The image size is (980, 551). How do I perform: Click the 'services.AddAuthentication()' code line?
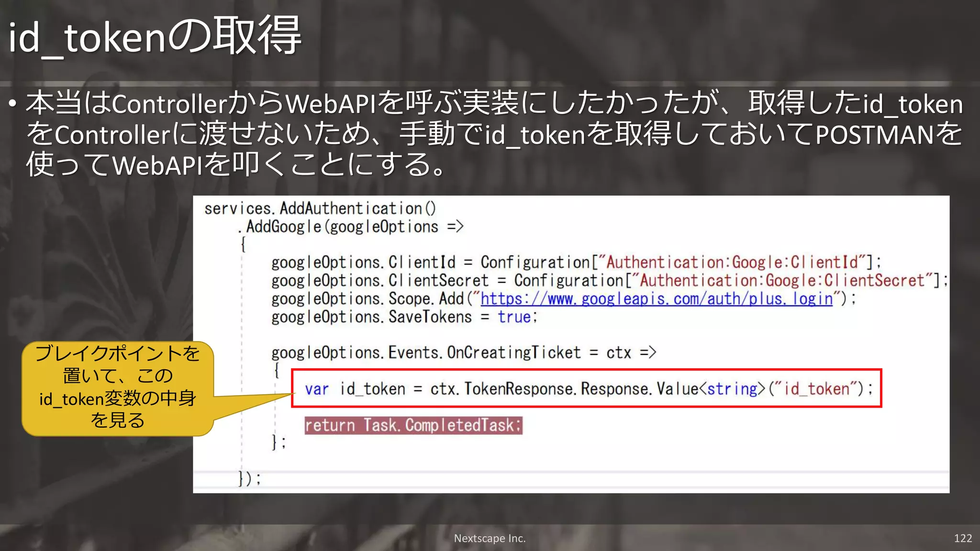[320, 209]
